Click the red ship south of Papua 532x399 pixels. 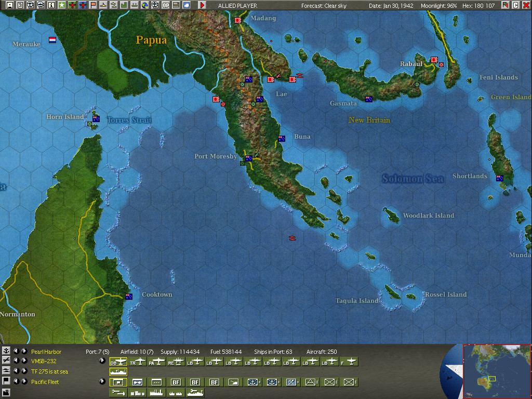tap(292, 238)
